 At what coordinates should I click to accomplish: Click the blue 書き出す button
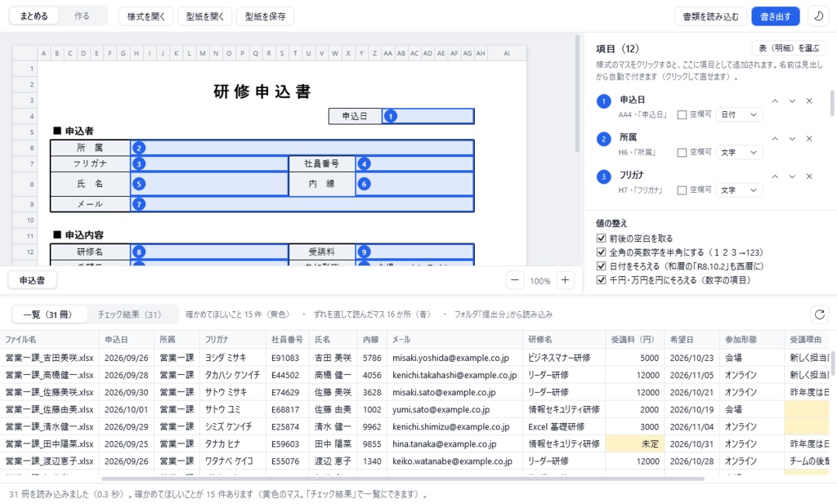(776, 16)
